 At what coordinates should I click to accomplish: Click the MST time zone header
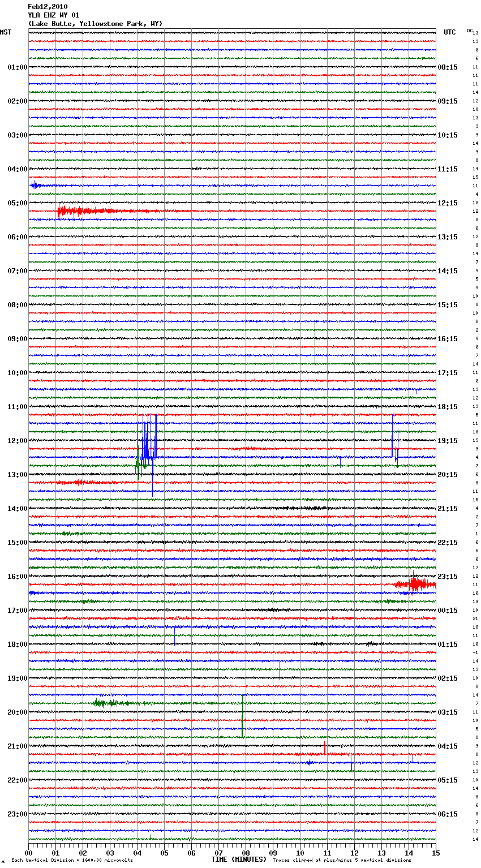tap(6, 32)
